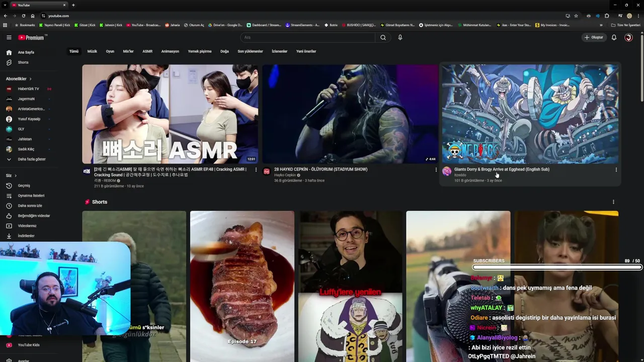644x362 pixels.
Task: Click the browser home icon
Action: (33, 16)
